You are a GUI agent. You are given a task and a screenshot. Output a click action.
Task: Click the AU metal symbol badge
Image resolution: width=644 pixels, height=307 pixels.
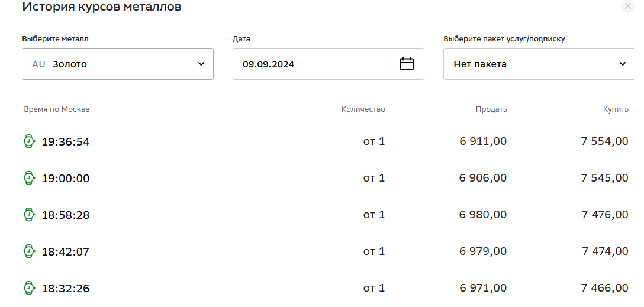click(38, 64)
